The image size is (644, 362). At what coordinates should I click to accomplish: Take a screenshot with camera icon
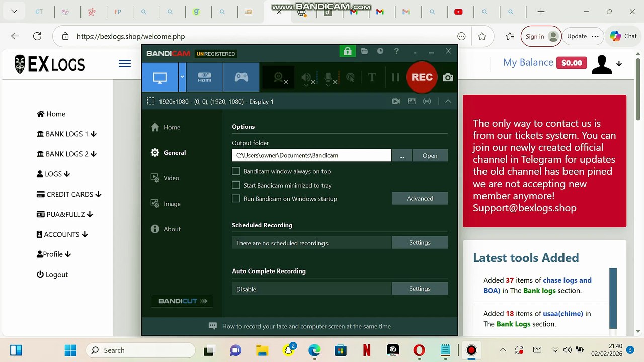448,77
